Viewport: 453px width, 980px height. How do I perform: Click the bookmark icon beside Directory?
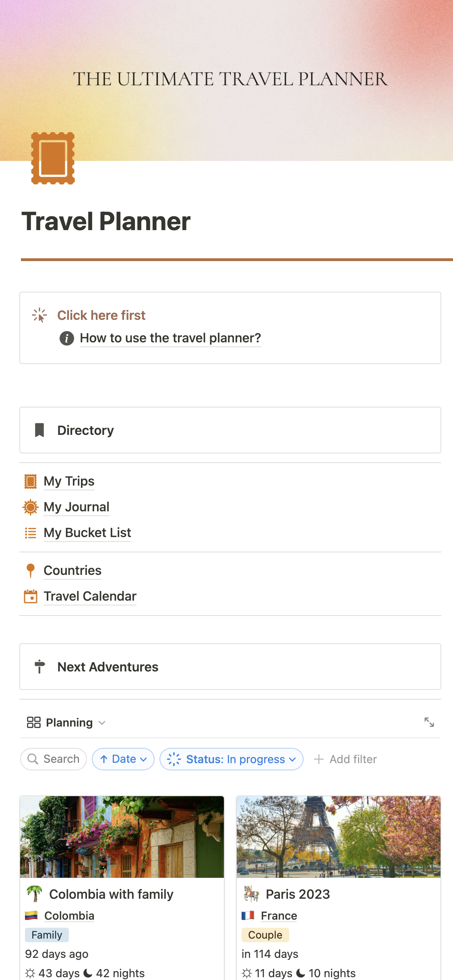39,430
